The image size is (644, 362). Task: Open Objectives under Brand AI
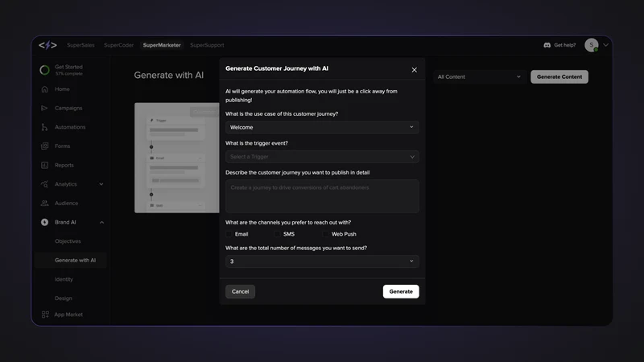tap(68, 241)
